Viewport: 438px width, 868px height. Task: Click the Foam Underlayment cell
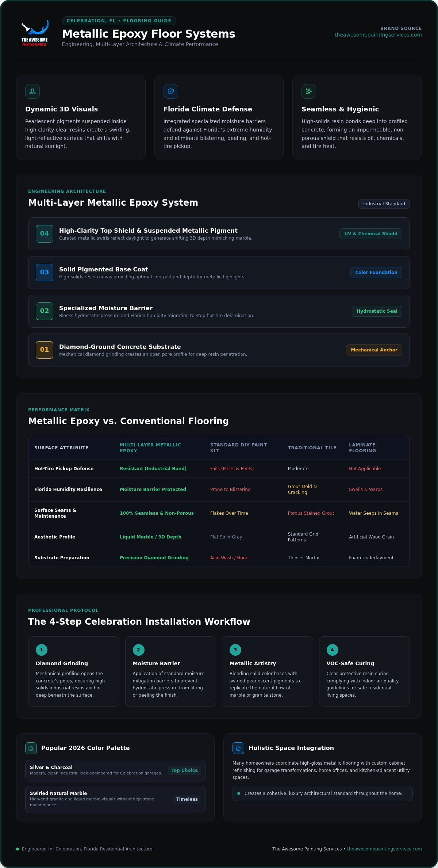tap(371, 558)
